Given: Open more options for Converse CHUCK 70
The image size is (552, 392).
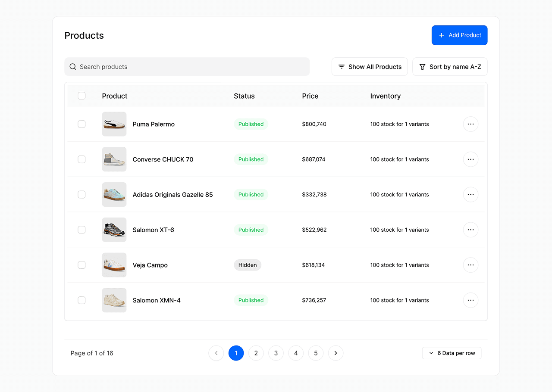Looking at the screenshot, I should (x=470, y=159).
